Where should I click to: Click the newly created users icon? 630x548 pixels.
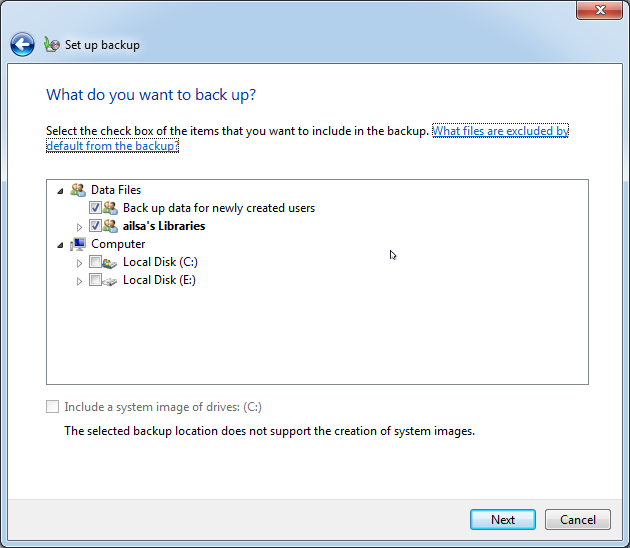[x=110, y=208]
